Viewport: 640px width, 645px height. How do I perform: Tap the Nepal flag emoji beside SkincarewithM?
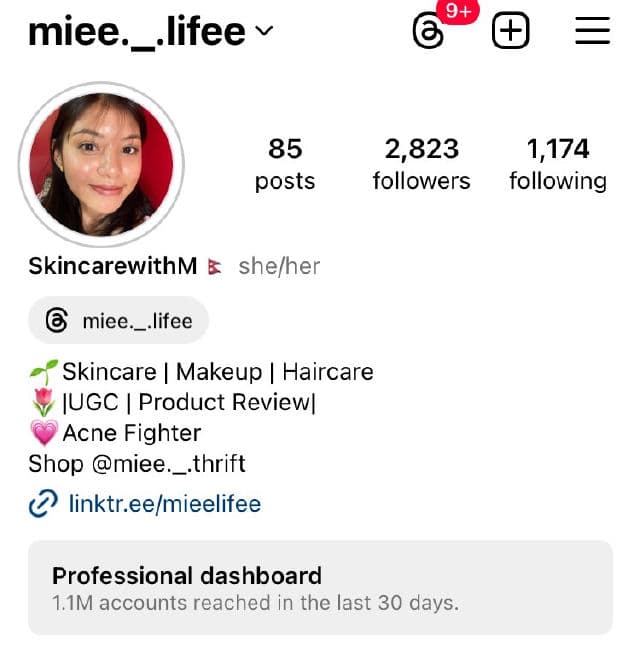tap(215, 267)
